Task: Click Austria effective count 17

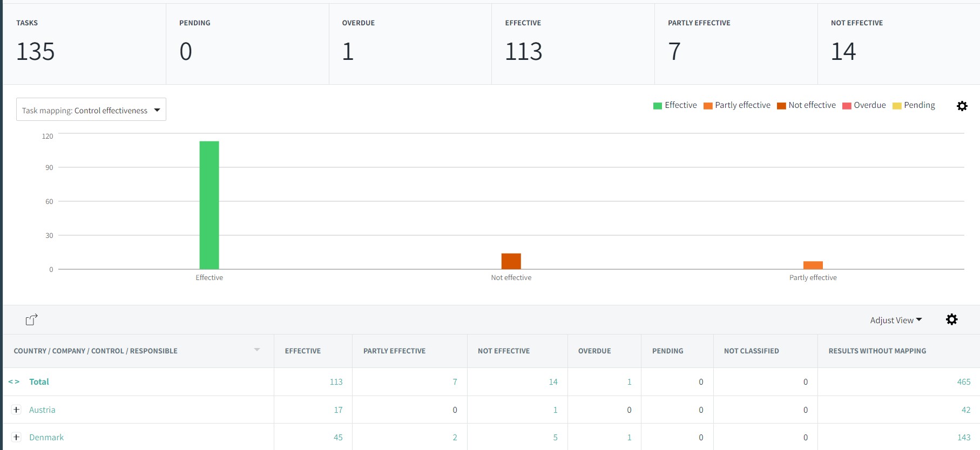Action: tap(338, 410)
